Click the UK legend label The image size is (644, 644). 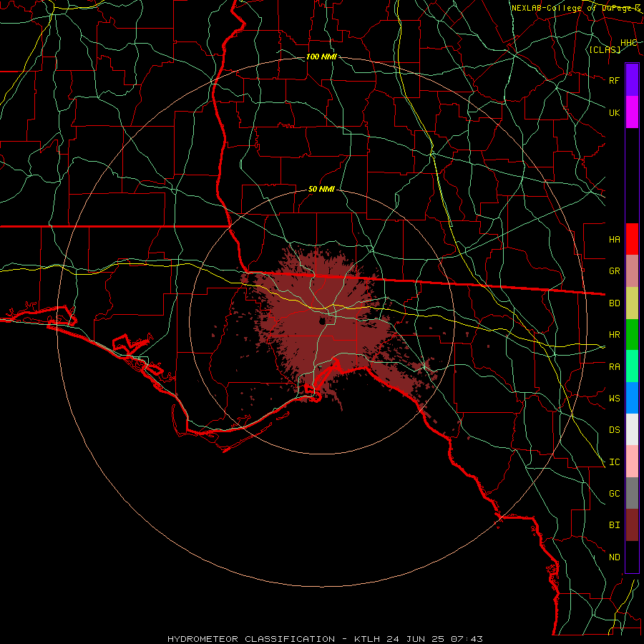pyautogui.click(x=614, y=112)
